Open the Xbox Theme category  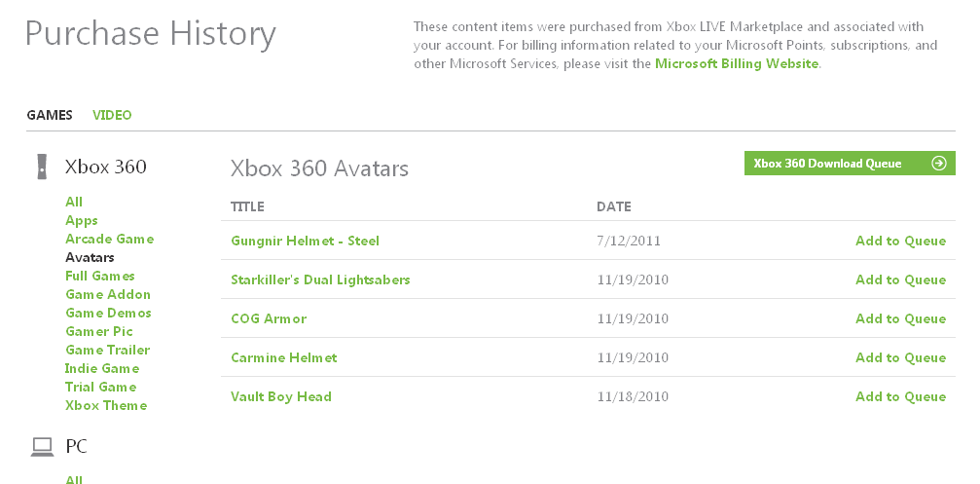pos(106,405)
